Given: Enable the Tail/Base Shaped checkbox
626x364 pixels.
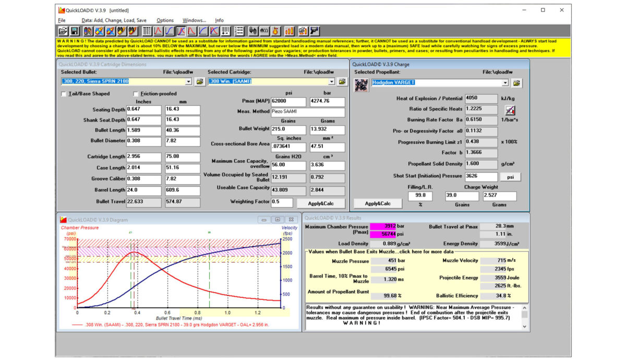Looking at the screenshot, I should (x=64, y=94).
